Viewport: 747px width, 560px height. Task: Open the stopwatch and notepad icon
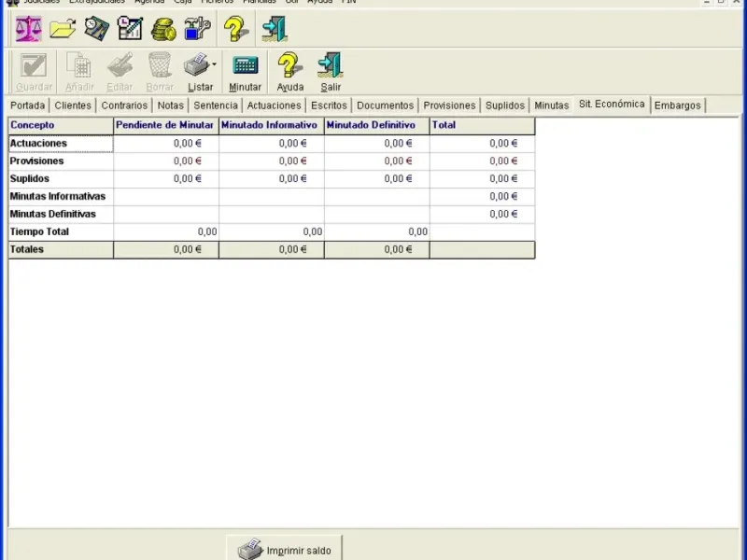(x=97, y=29)
